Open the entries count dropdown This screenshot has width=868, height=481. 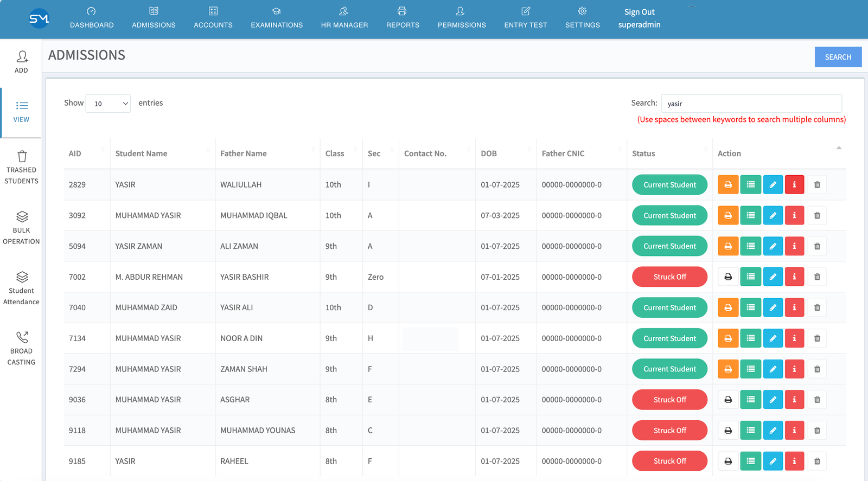108,104
